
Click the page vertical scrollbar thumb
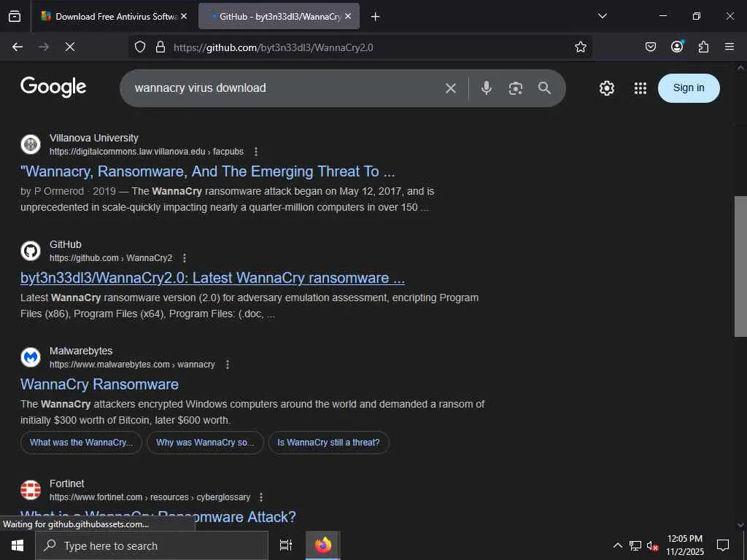point(740,267)
